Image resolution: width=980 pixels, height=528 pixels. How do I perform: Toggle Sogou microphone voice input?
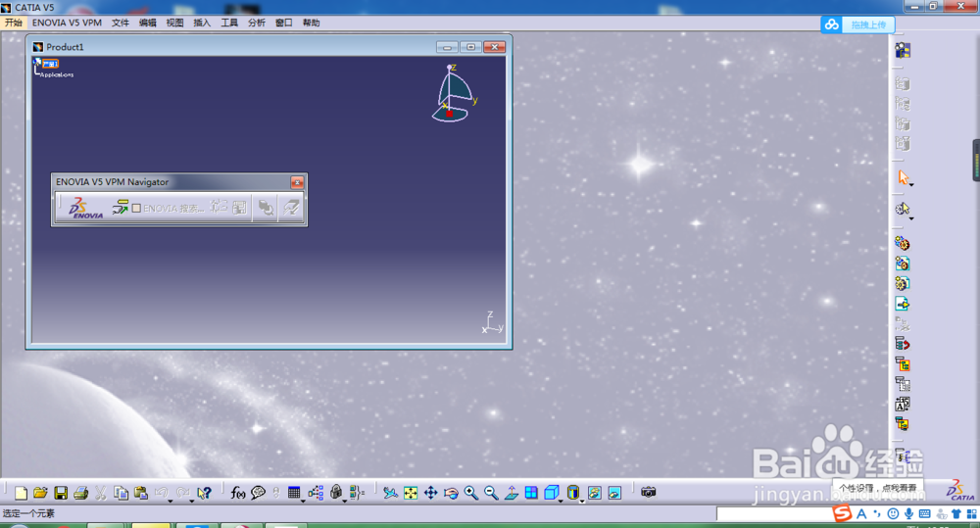tap(908, 513)
